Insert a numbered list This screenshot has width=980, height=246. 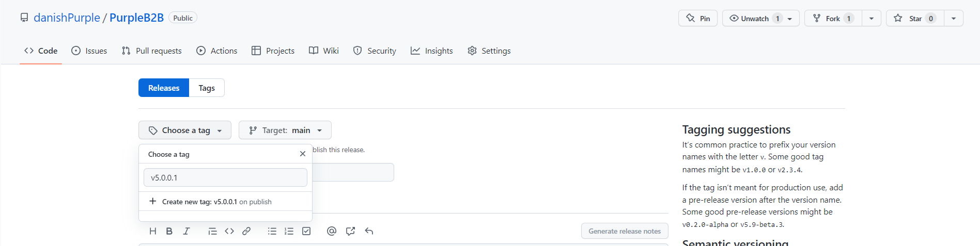point(289,231)
